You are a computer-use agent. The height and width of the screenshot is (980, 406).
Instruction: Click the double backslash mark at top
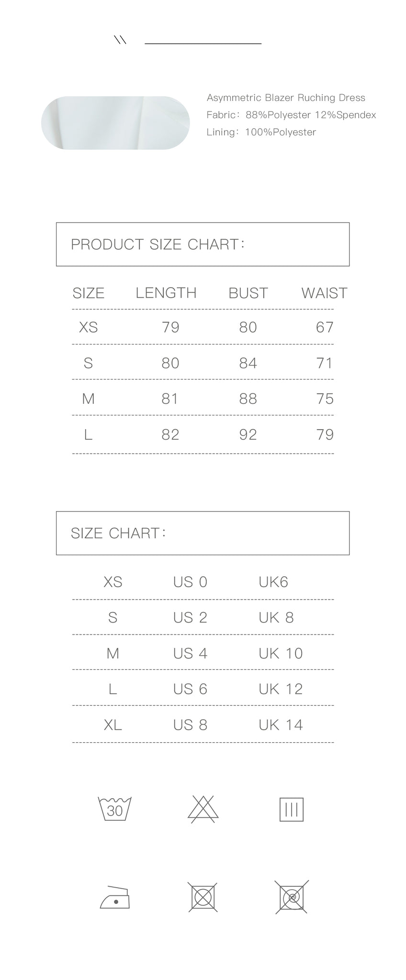(120, 40)
